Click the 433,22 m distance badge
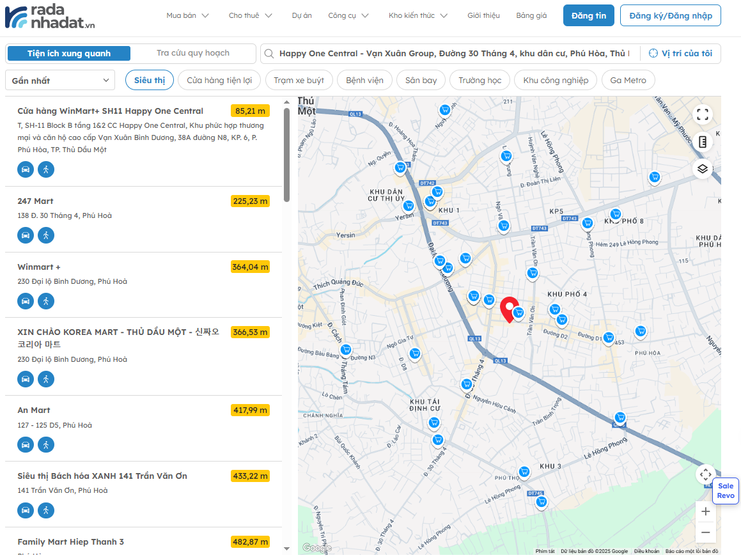Viewport: 741px width, 560px height. (x=250, y=476)
